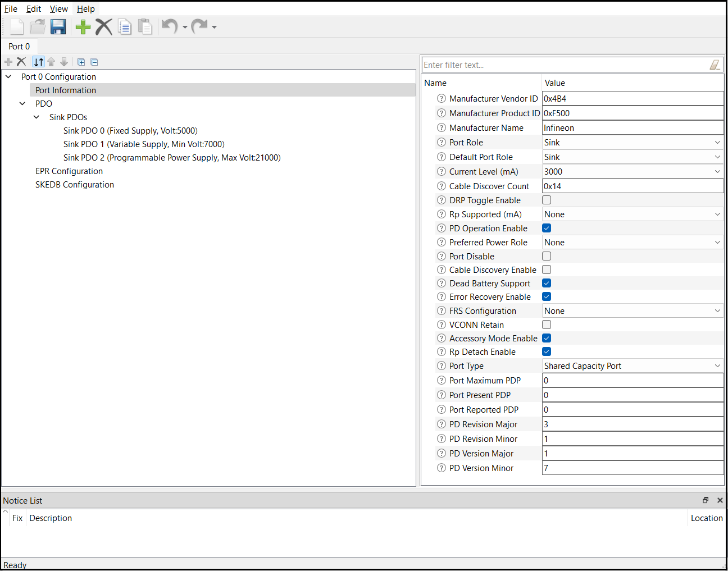Check Cable Discovery Enable checkbox
The height and width of the screenshot is (571, 728).
click(x=547, y=269)
